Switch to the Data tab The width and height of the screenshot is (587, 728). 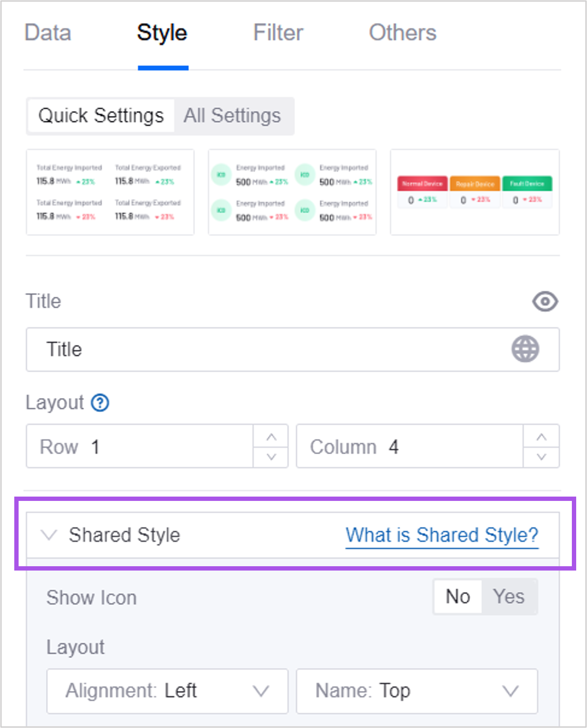click(x=48, y=33)
